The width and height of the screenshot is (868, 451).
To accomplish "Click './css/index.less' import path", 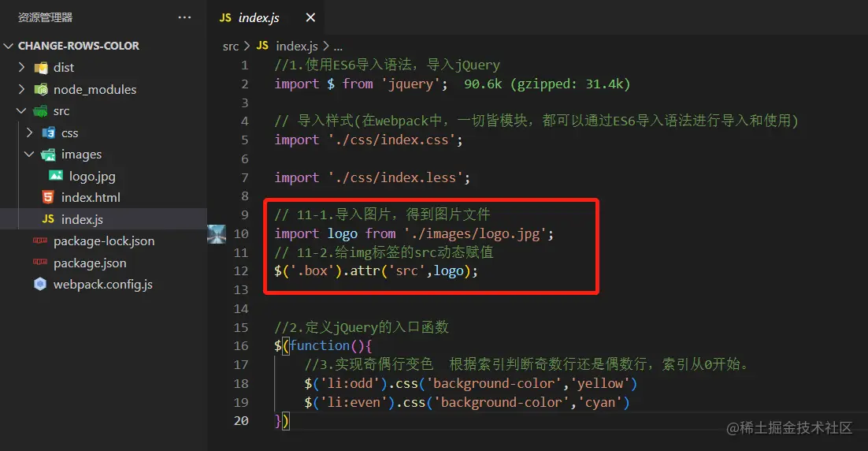I will 395,178.
